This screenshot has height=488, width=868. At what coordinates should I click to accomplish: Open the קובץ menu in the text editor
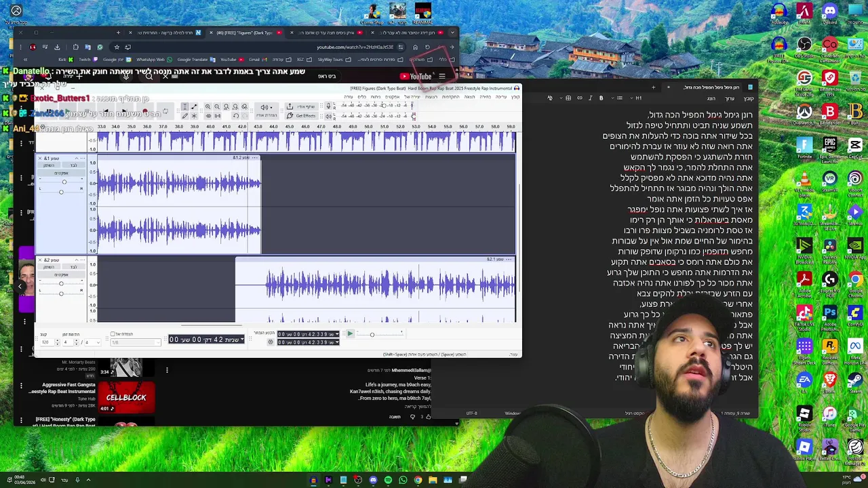749,98
